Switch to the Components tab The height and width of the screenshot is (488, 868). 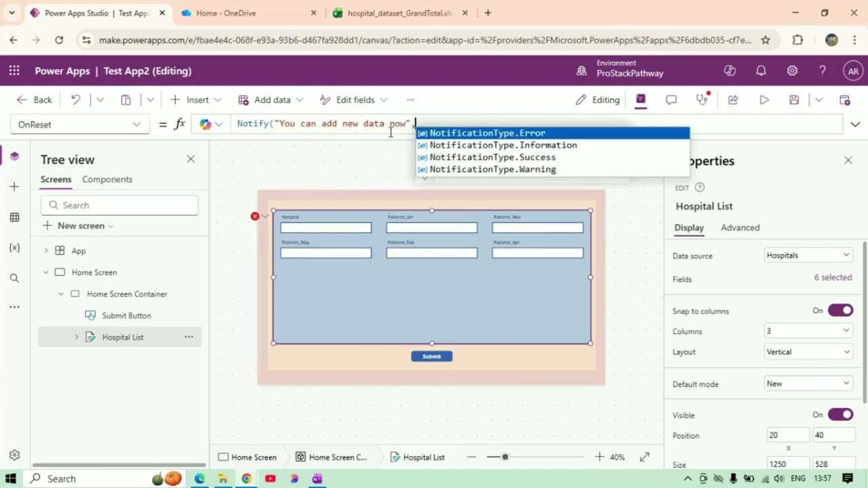[x=107, y=179]
